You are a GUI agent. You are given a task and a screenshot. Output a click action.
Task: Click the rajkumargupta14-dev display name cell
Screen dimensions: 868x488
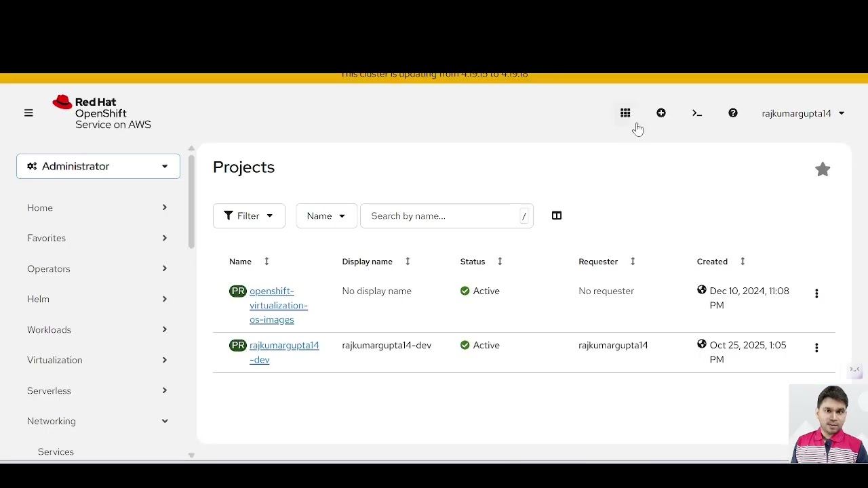[x=387, y=345]
